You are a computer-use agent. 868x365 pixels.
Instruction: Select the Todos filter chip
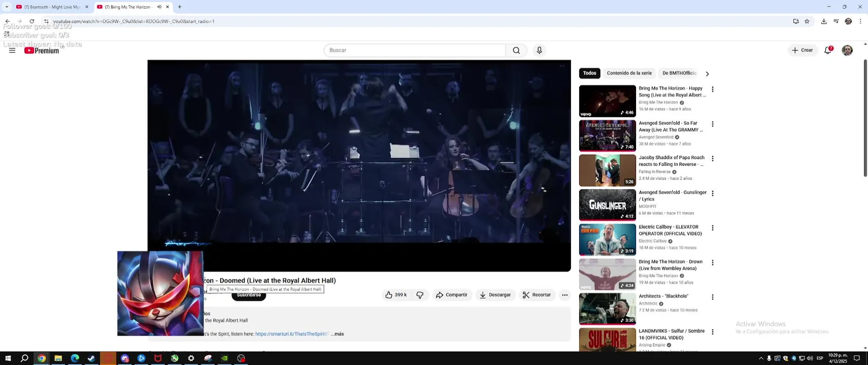click(x=590, y=73)
